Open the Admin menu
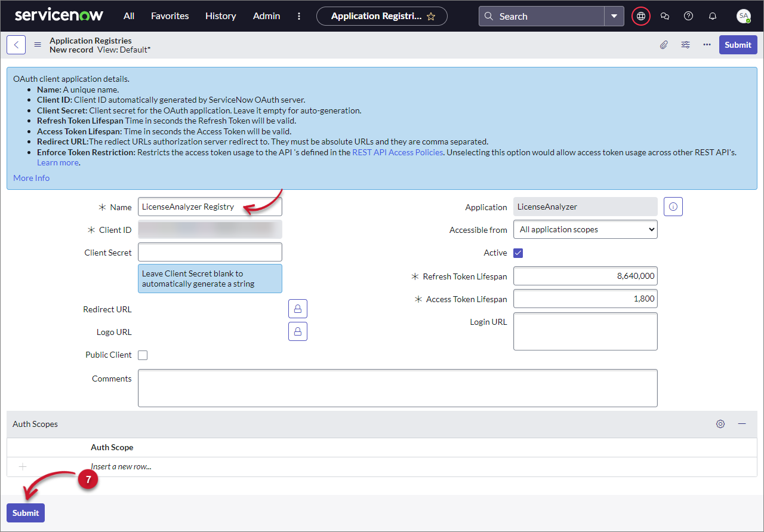 coord(266,16)
